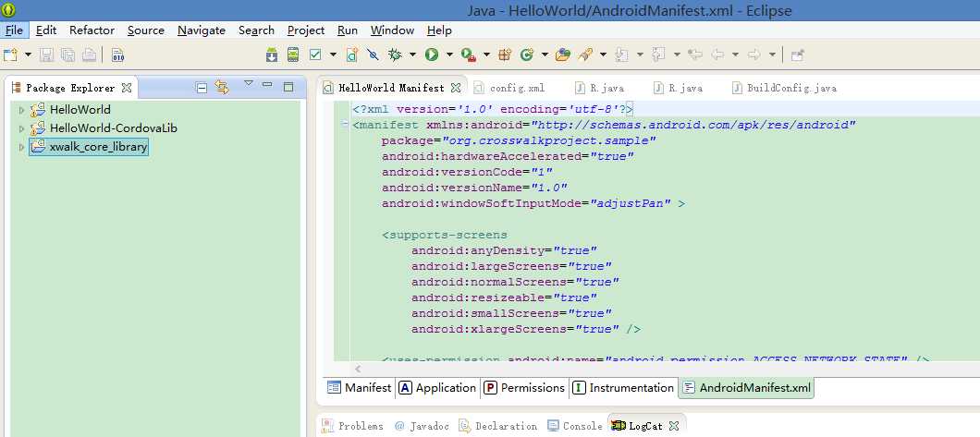Open the Console view tab
This screenshot has height=437, width=980.
(575, 427)
